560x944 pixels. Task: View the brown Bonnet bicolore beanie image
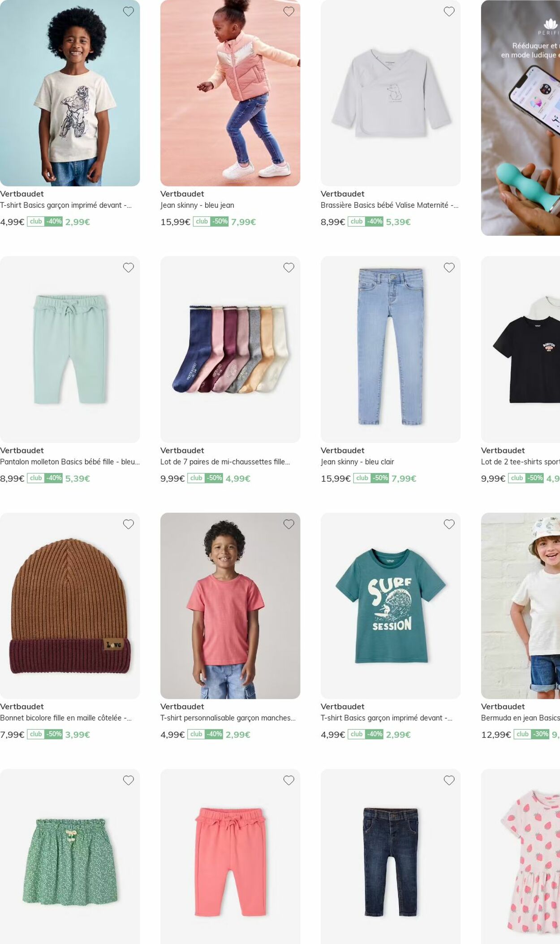(x=70, y=606)
